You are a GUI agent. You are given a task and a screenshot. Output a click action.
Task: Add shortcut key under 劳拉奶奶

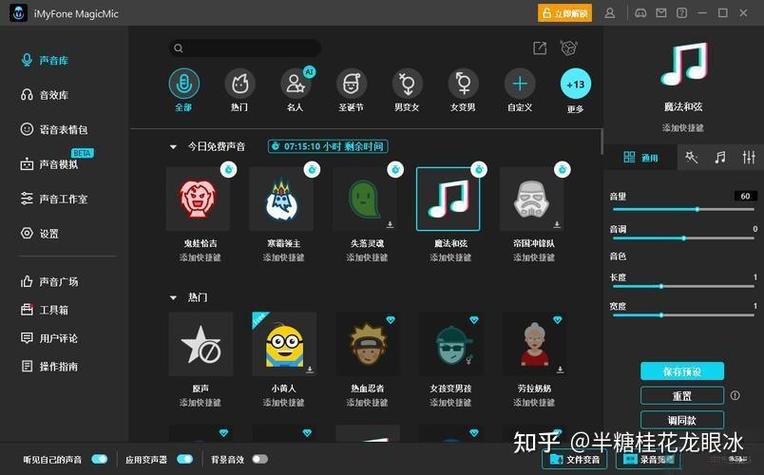click(x=534, y=402)
